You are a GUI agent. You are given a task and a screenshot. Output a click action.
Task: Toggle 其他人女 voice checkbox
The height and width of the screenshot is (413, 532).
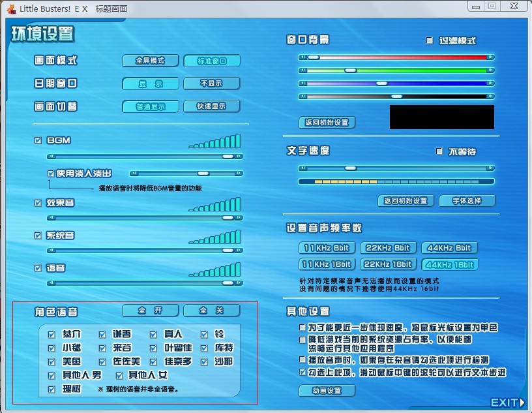[119, 375]
